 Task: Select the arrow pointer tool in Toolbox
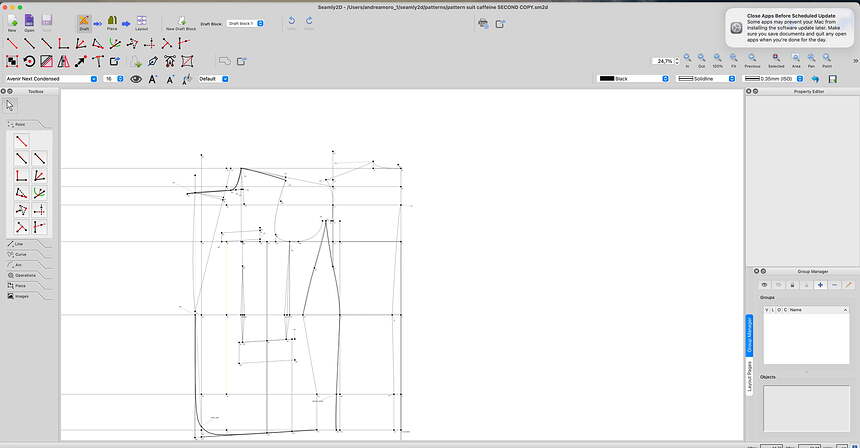[10, 105]
